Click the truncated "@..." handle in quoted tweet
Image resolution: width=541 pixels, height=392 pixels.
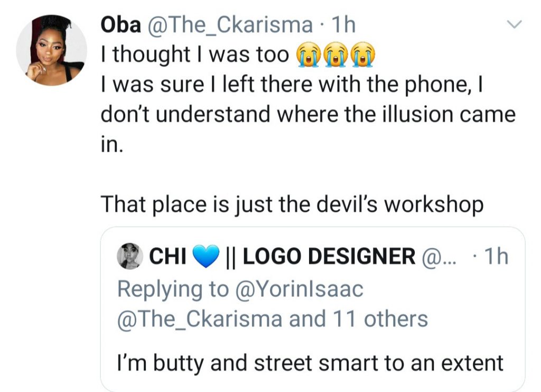pyautogui.click(x=439, y=257)
